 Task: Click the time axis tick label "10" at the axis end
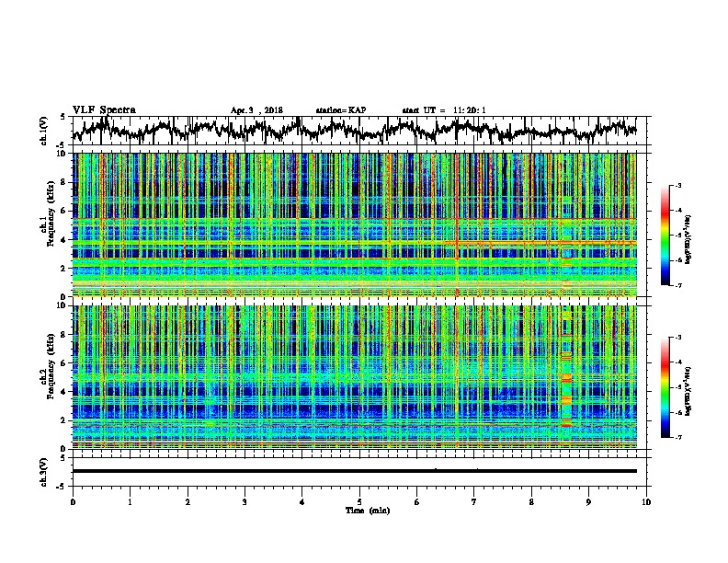[646, 502]
